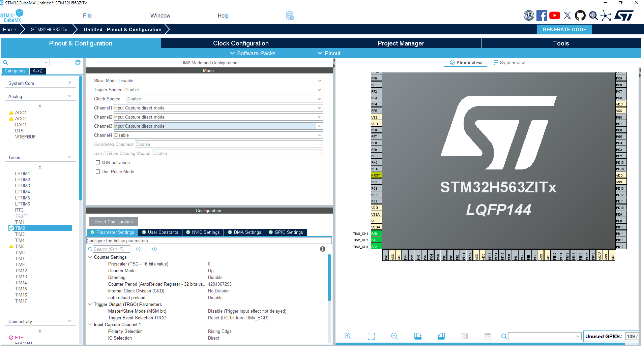The image size is (644, 346).
Task: Click inside the parameter search field
Action: (111, 249)
